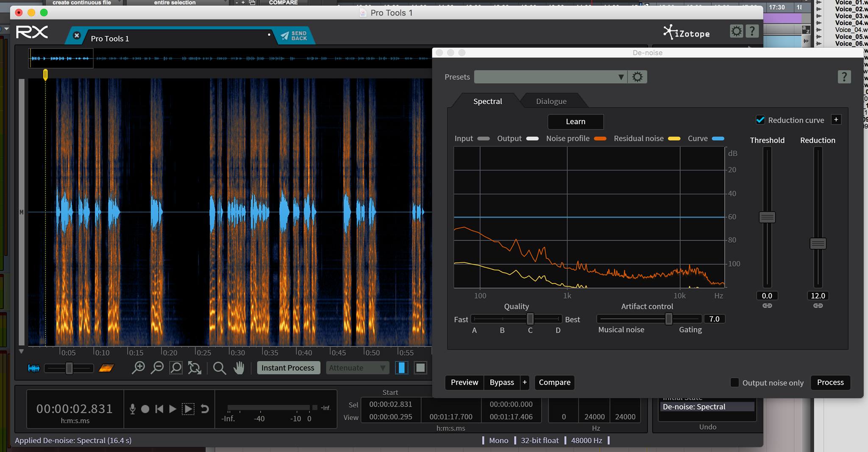868x452 pixels.
Task: Click the Instant Process button
Action: point(288,368)
